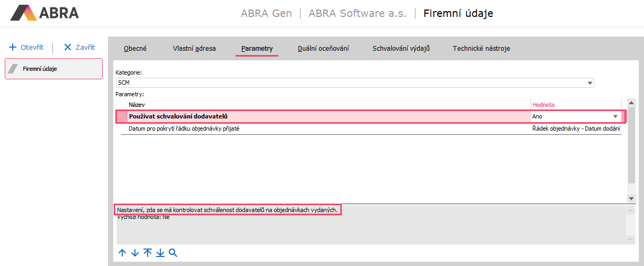
Task: Click the up arrow icon below the description
Action: pos(122,253)
